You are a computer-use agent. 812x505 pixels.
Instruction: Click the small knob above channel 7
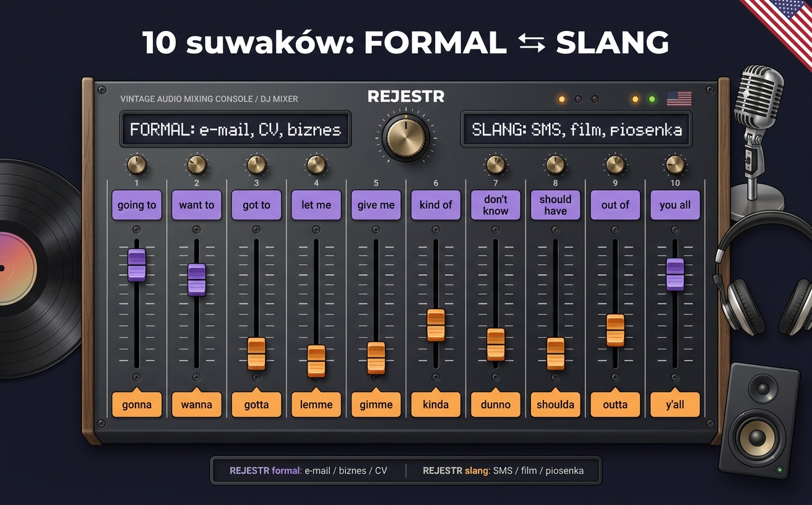496,164
